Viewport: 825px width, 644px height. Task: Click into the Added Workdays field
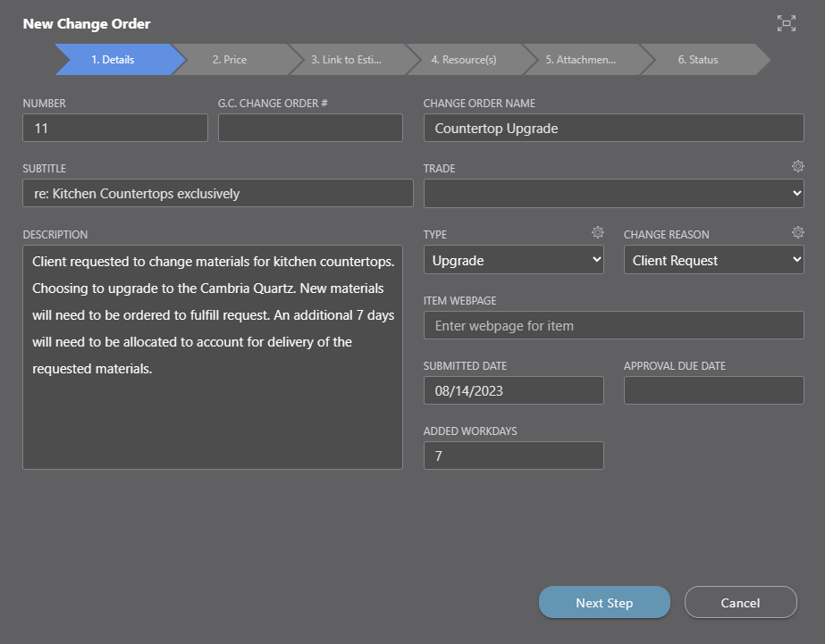pos(513,456)
